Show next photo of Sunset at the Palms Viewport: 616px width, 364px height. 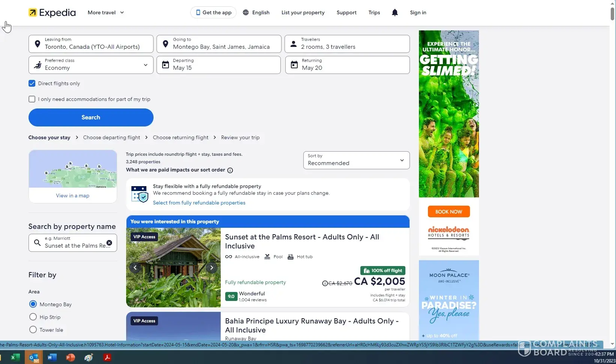211,268
